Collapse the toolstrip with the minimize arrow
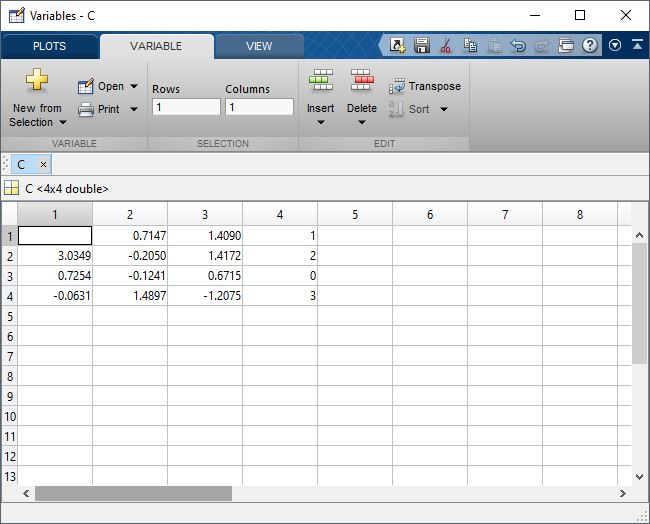The width and height of the screenshot is (650, 524). (637, 46)
